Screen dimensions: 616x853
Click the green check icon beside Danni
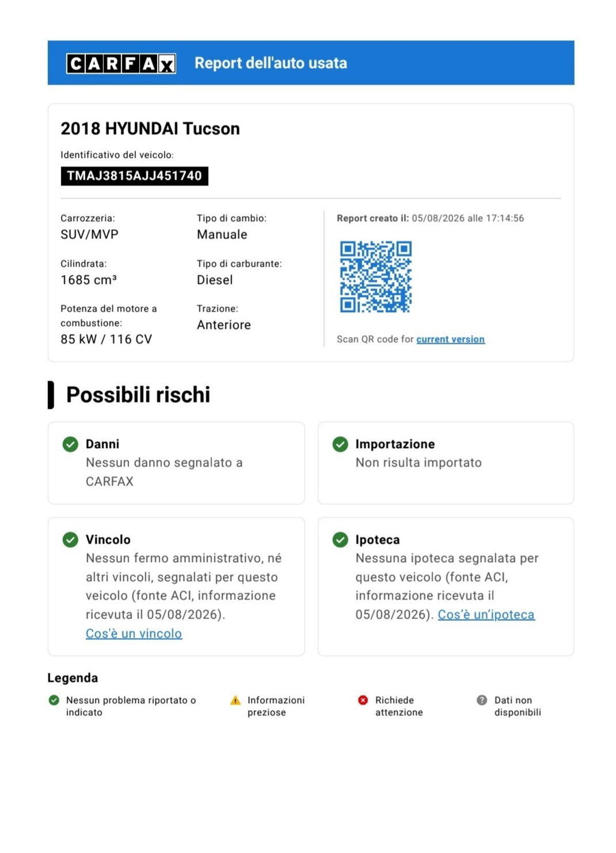pyautogui.click(x=70, y=444)
